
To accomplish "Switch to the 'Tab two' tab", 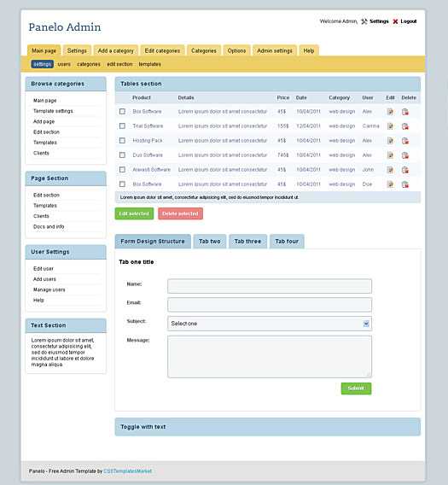I will click(x=210, y=242).
